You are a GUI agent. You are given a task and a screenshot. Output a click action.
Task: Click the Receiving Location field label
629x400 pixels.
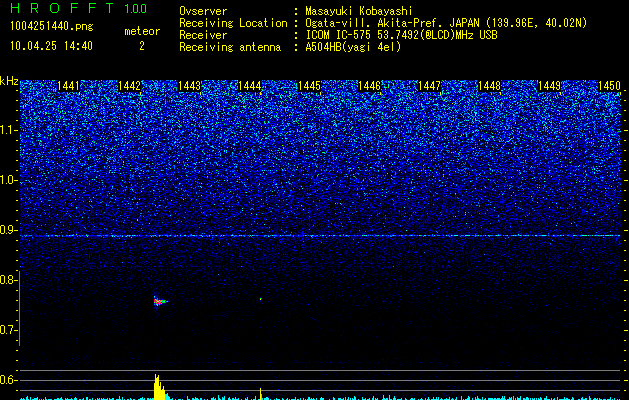(233, 23)
